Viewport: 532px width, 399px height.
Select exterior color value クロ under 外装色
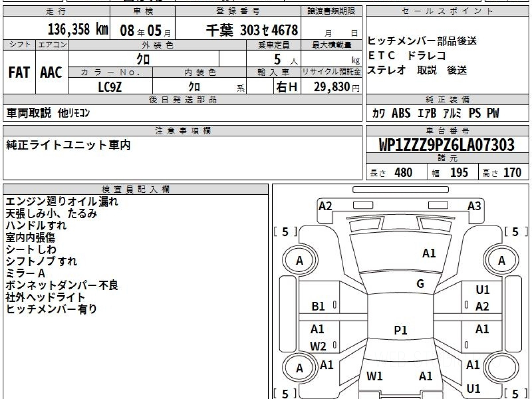pos(143,59)
